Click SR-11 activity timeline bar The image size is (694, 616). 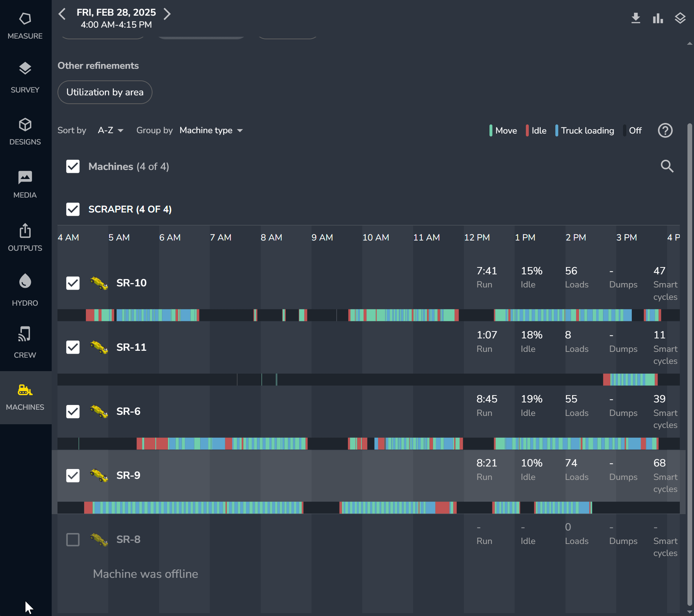[x=368, y=379]
